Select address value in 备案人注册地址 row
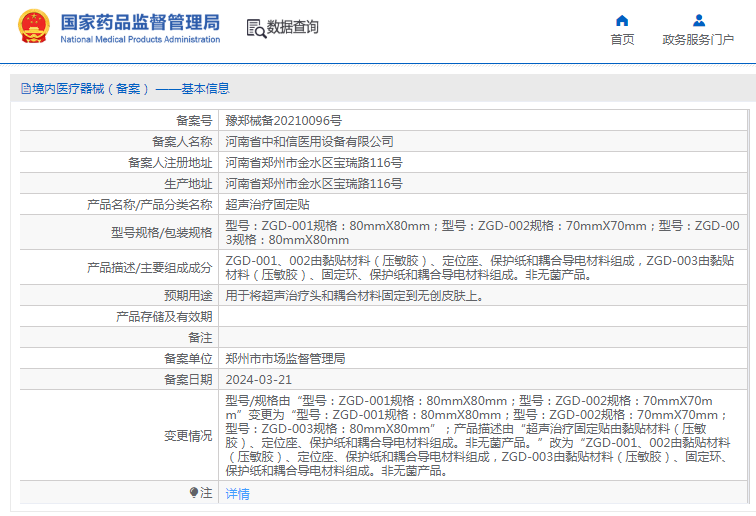The image size is (756, 516). [314, 163]
